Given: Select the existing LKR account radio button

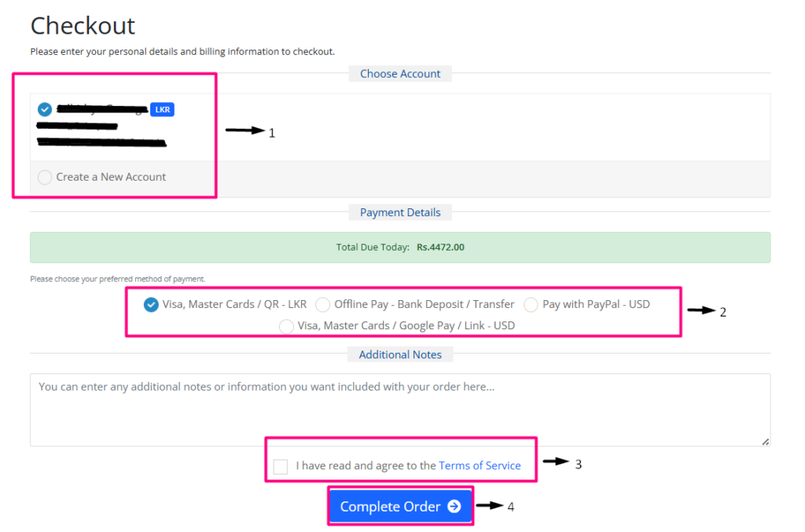Looking at the screenshot, I should tap(45, 109).
